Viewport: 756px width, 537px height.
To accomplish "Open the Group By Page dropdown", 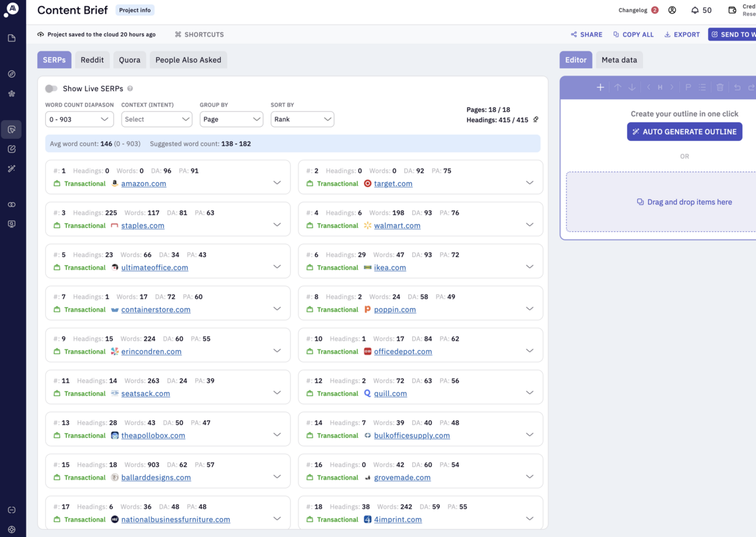I will click(x=232, y=119).
